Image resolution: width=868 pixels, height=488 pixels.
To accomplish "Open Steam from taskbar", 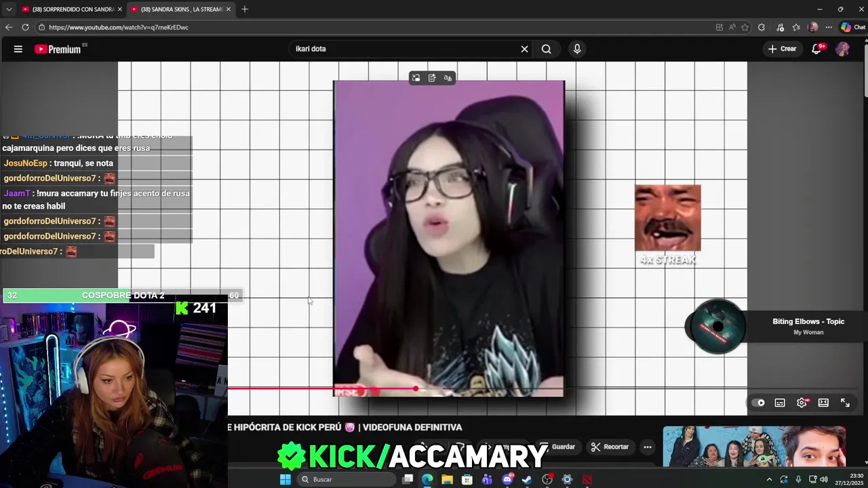I will click(x=527, y=479).
